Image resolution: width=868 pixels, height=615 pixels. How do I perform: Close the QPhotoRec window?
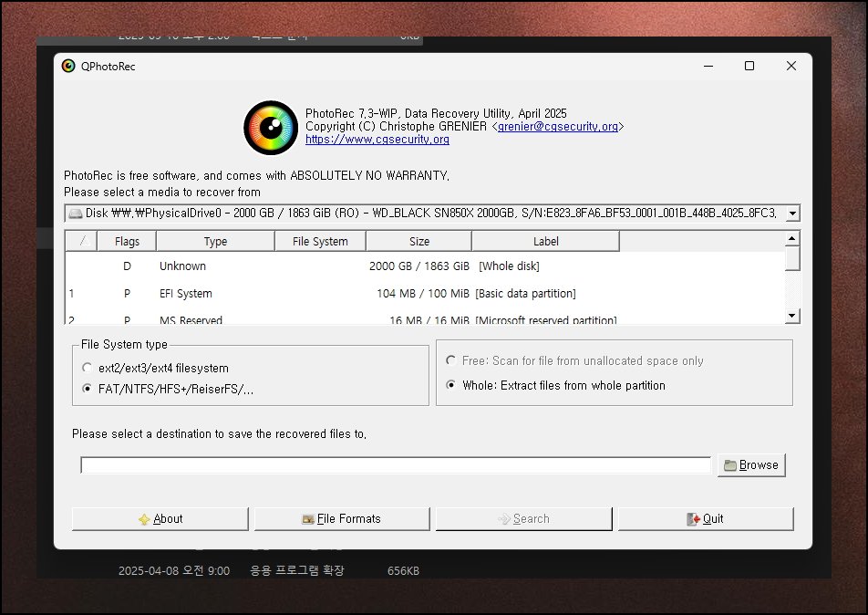pos(791,66)
